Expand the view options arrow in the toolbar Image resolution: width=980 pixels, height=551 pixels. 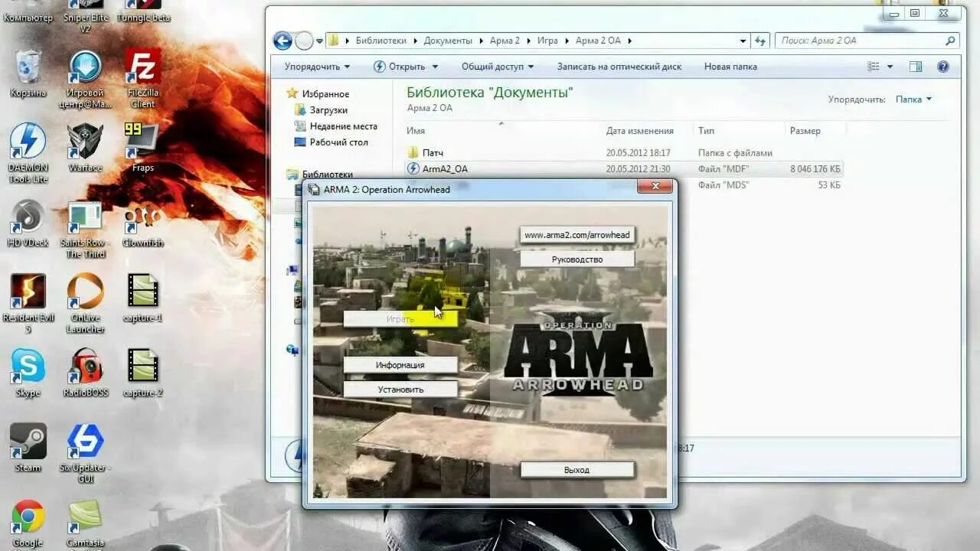click(890, 67)
